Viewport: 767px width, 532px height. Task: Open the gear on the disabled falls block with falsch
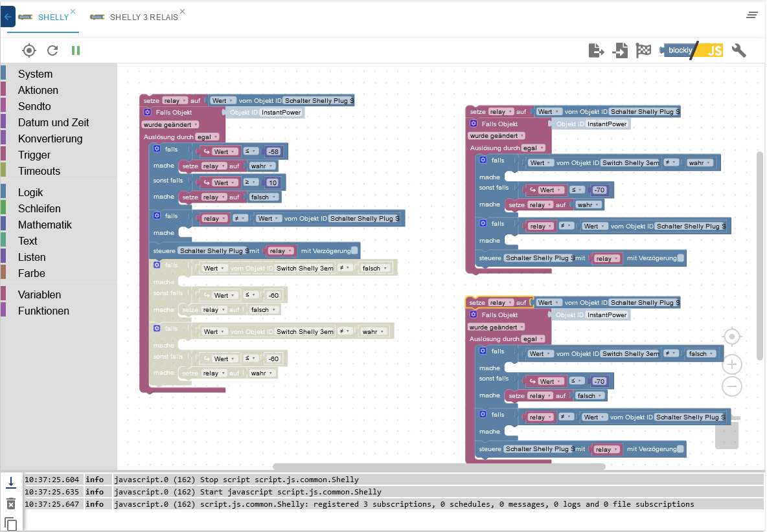click(157, 265)
